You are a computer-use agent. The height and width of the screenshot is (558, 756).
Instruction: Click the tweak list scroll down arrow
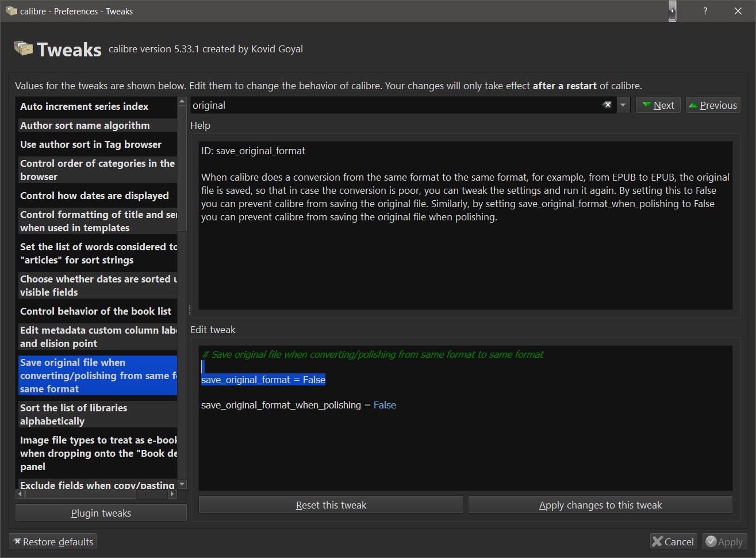coord(182,484)
